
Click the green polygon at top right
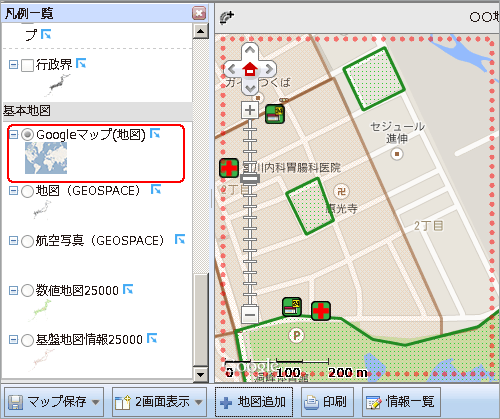374,79
